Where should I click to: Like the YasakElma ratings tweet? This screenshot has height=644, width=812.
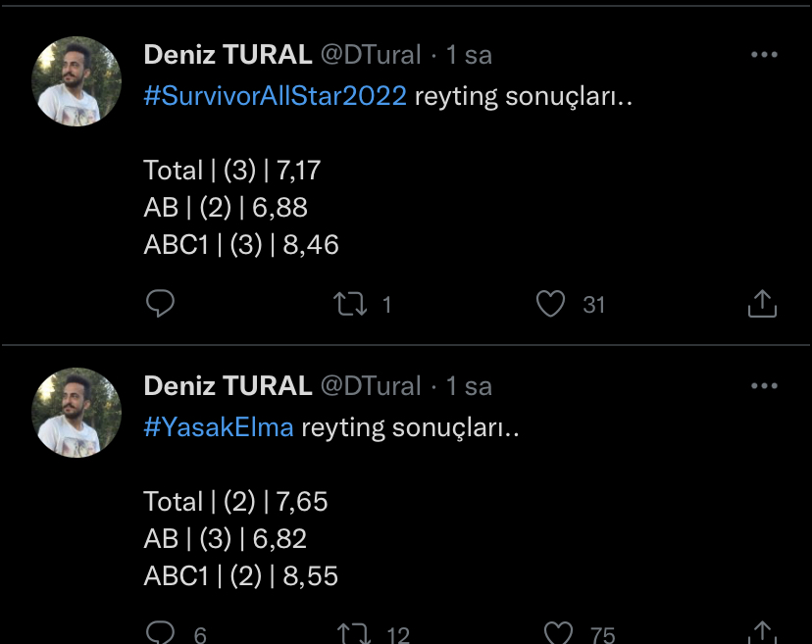pyautogui.click(x=559, y=633)
